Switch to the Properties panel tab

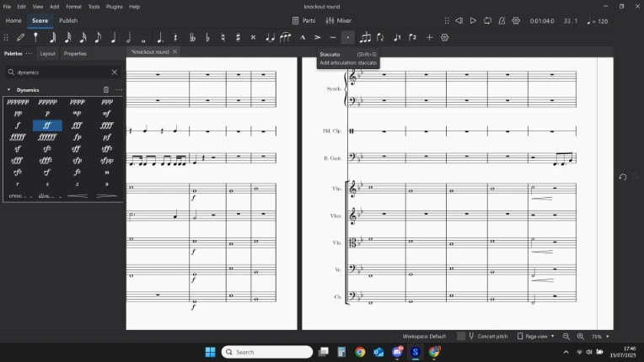[x=75, y=53]
